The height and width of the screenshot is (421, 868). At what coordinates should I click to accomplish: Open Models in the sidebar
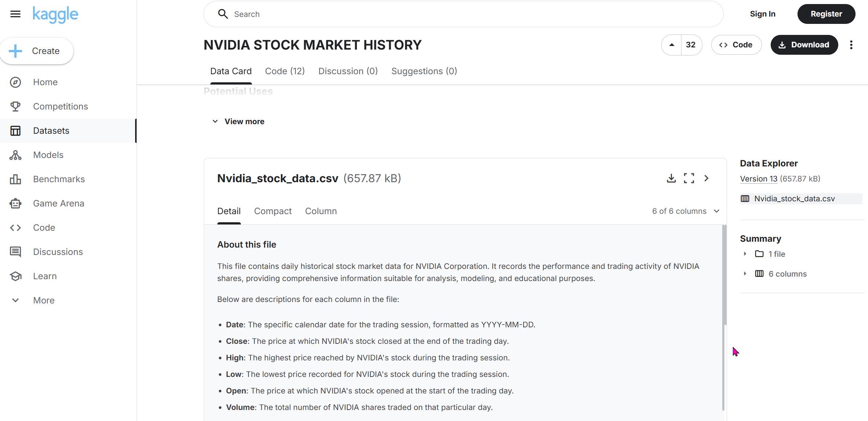(48, 155)
